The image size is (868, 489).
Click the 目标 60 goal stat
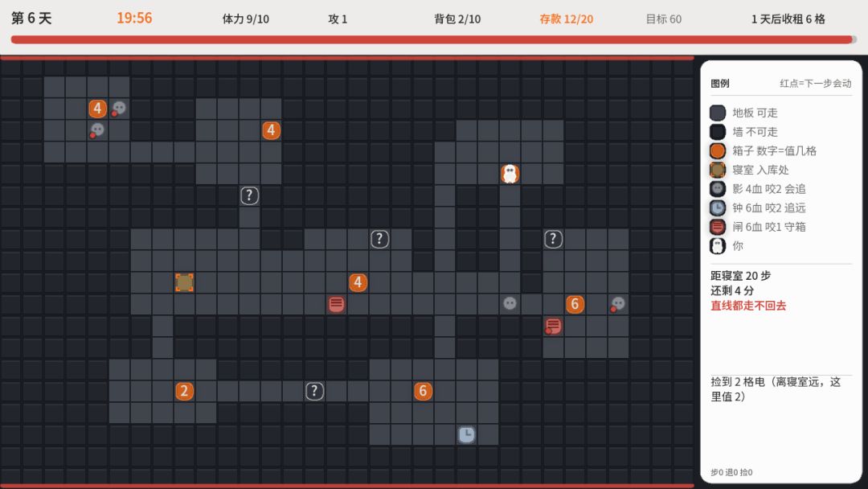664,18
